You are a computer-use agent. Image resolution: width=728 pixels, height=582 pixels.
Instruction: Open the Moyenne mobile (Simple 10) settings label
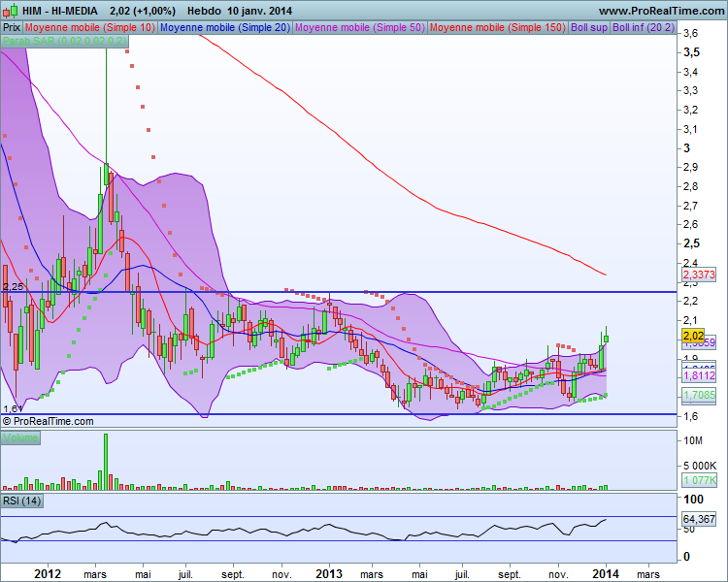click(x=90, y=27)
